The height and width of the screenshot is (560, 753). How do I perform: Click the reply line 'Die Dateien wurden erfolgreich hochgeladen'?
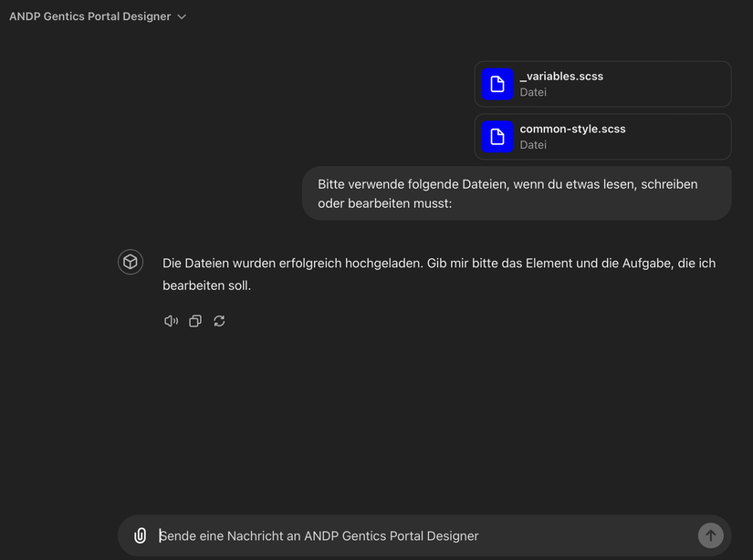pyautogui.click(x=438, y=264)
